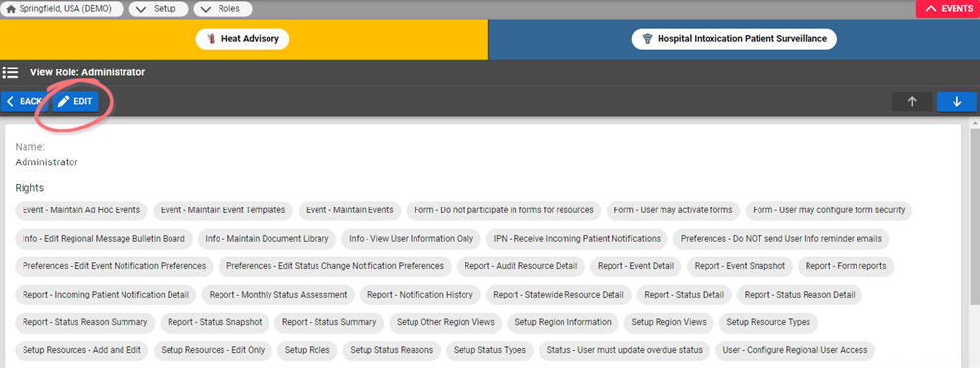Click Report - Status Snapshot chip
This screenshot has height=368, width=980.
click(x=215, y=322)
